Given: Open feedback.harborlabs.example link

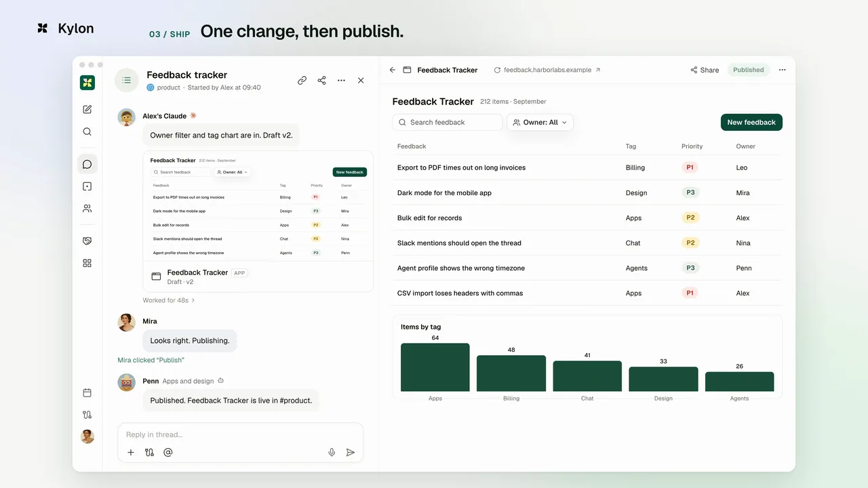Looking at the screenshot, I should pos(547,70).
